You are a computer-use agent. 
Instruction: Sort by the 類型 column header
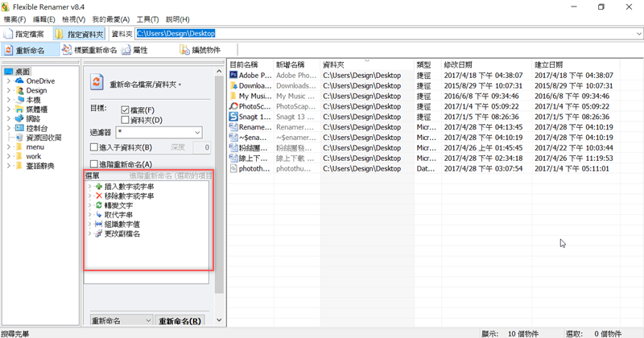click(x=427, y=64)
